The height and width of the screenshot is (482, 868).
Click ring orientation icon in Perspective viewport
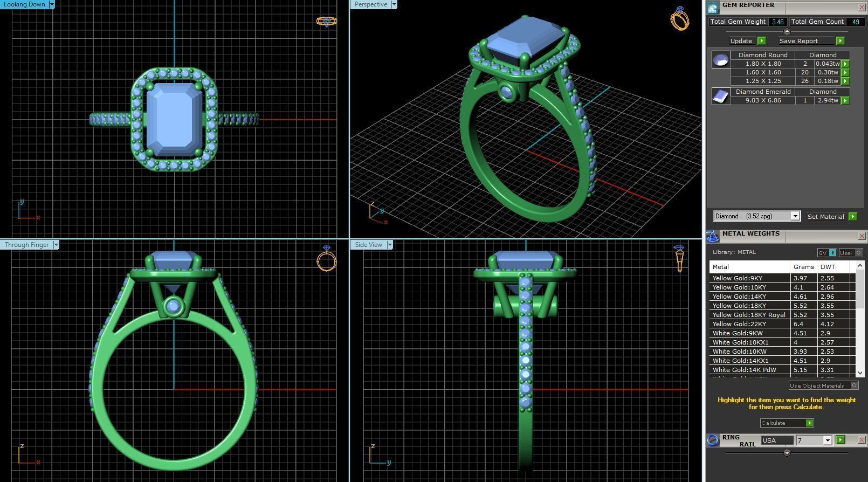click(x=679, y=18)
